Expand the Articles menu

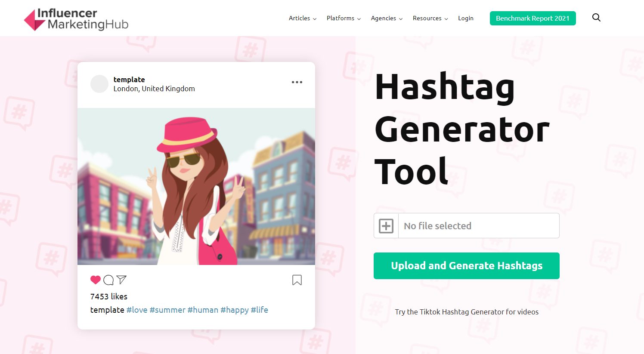[x=303, y=18]
